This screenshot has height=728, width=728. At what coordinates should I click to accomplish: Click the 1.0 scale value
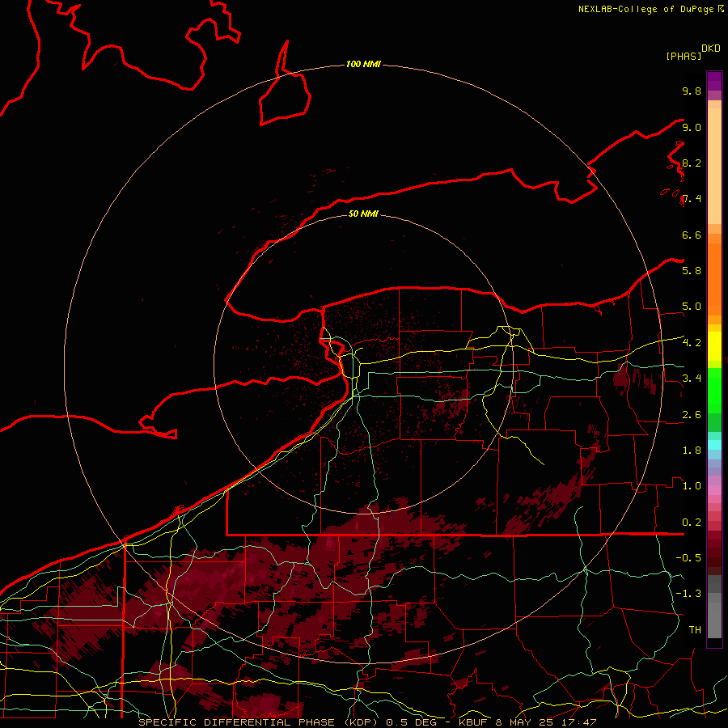pyautogui.click(x=692, y=486)
